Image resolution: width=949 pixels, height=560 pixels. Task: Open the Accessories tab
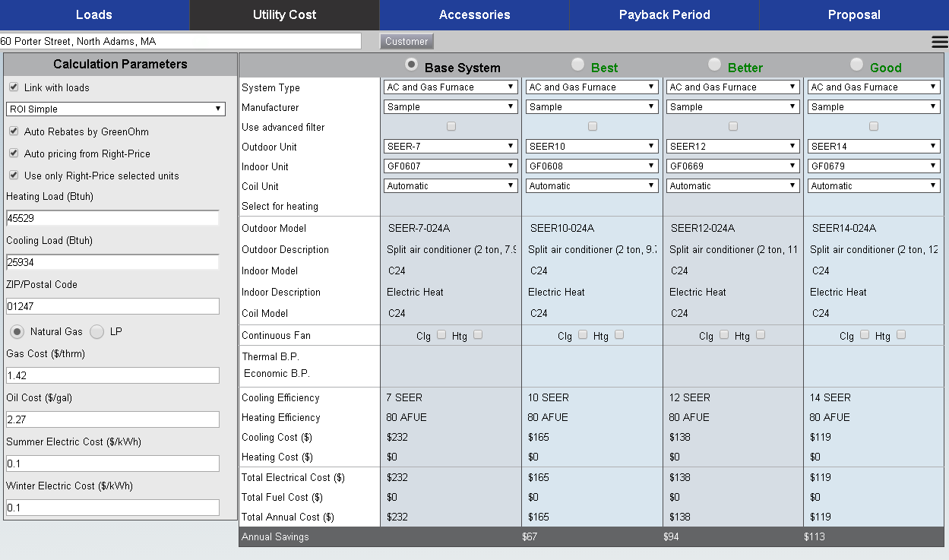(474, 15)
